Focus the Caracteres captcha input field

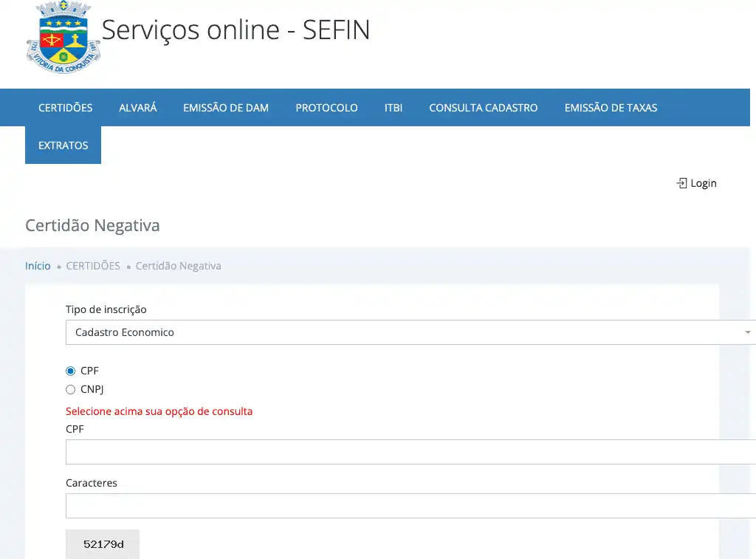click(410, 506)
